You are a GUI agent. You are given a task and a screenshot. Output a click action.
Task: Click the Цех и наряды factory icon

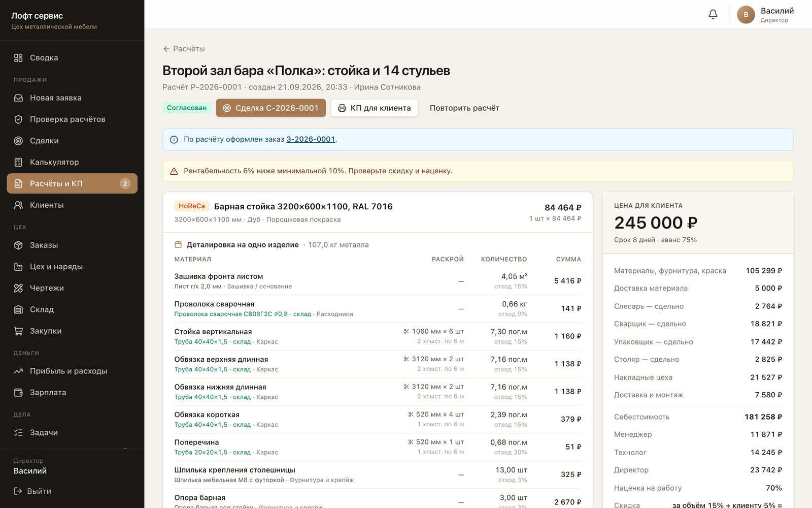(x=18, y=267)
